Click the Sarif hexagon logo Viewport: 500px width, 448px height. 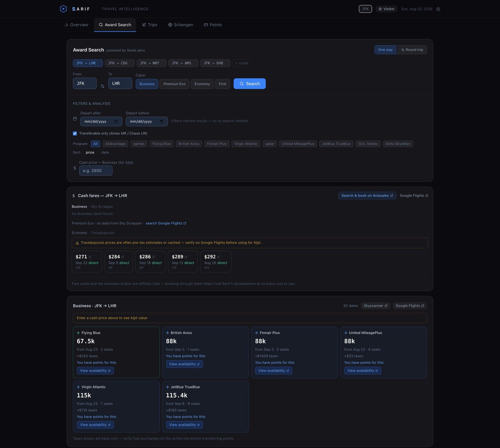pos(63,9)
